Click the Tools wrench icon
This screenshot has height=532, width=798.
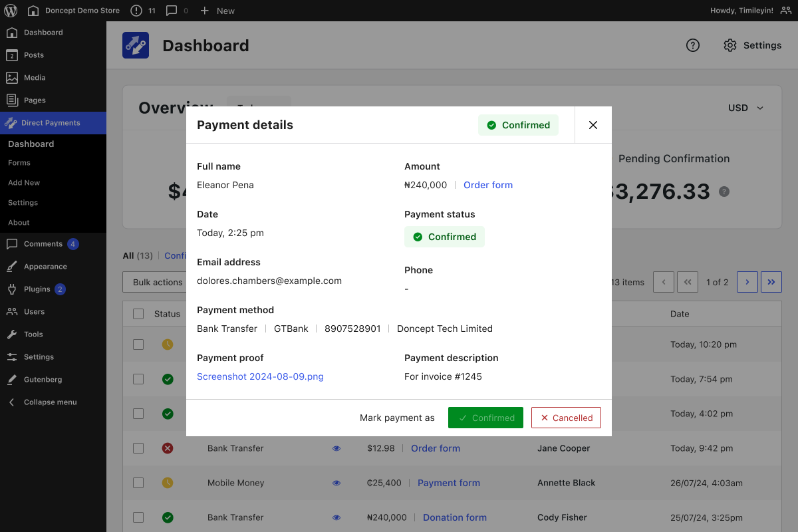[12, 334]
